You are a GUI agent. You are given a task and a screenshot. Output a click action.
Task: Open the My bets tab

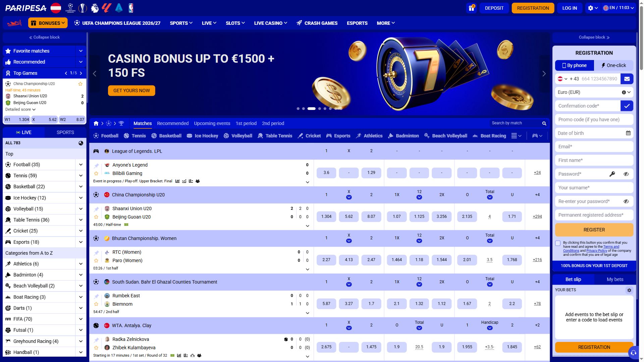(615, 279)
